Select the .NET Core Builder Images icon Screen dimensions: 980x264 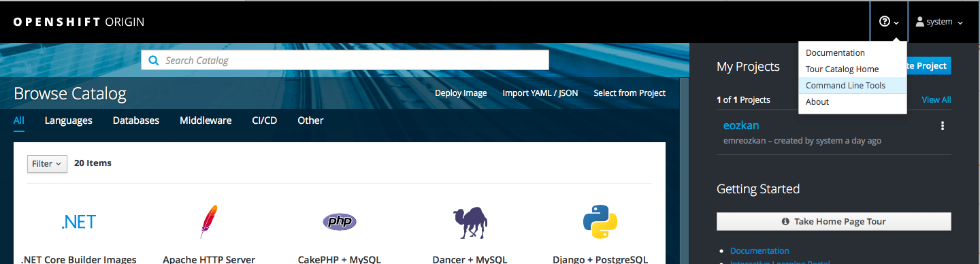[x=78, y=222]
